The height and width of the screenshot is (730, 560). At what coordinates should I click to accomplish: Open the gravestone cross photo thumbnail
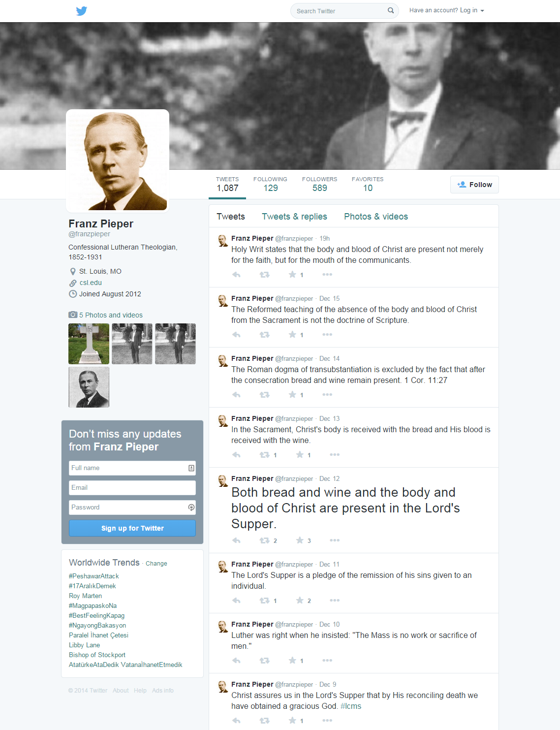click(x=89, y=344)
